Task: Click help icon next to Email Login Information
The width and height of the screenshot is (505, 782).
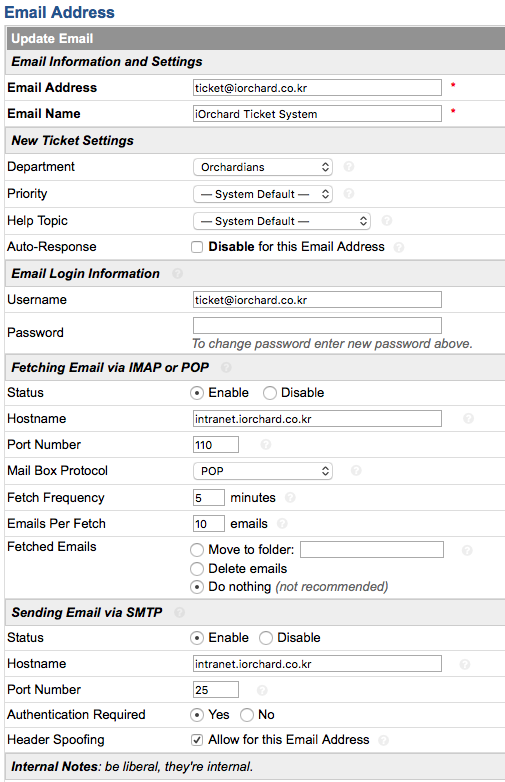Action: [x=177, y=273]
